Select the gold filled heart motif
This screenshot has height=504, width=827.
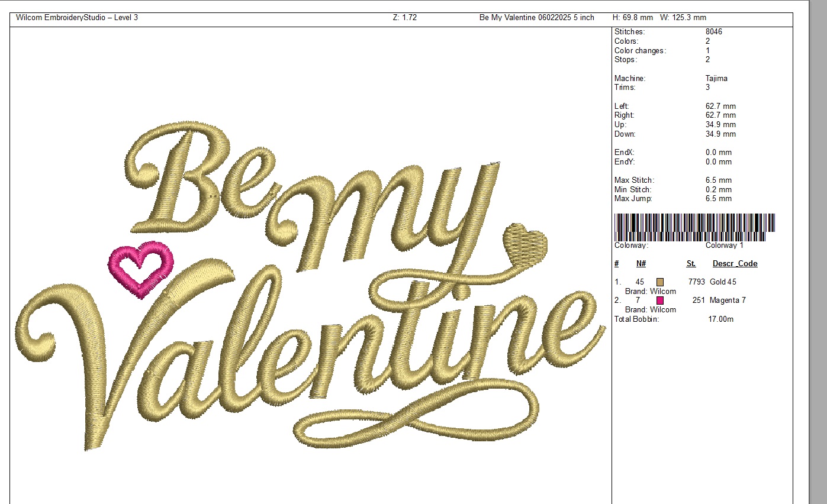tap(524, 243)
